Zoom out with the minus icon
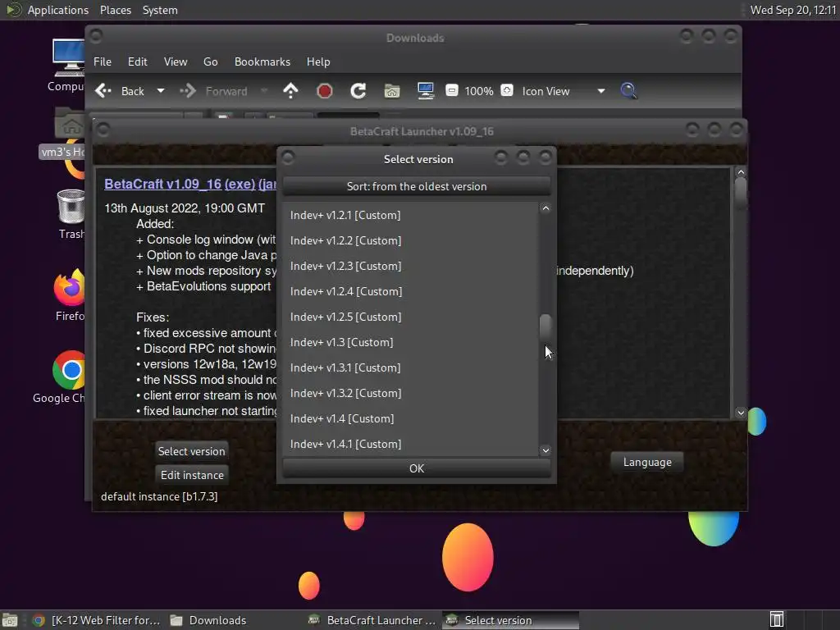The image size is (840, 630). tap(452, 90)
